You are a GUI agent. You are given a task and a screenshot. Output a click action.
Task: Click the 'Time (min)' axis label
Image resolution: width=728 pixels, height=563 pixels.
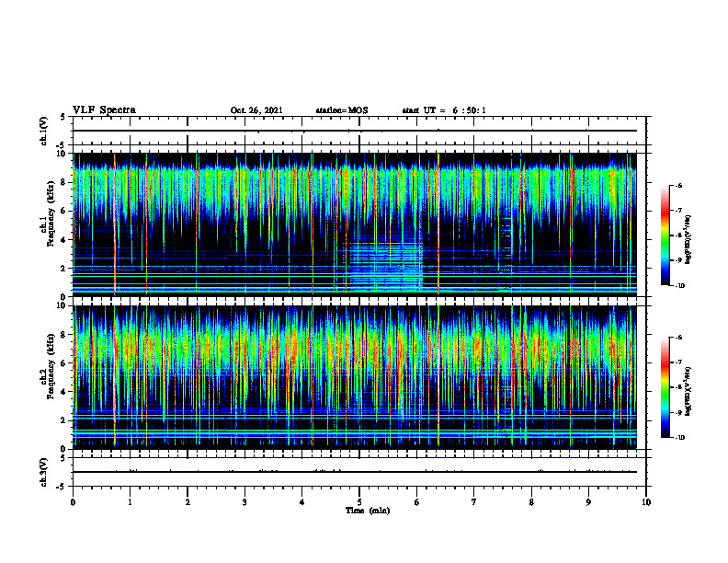[368, 511]
